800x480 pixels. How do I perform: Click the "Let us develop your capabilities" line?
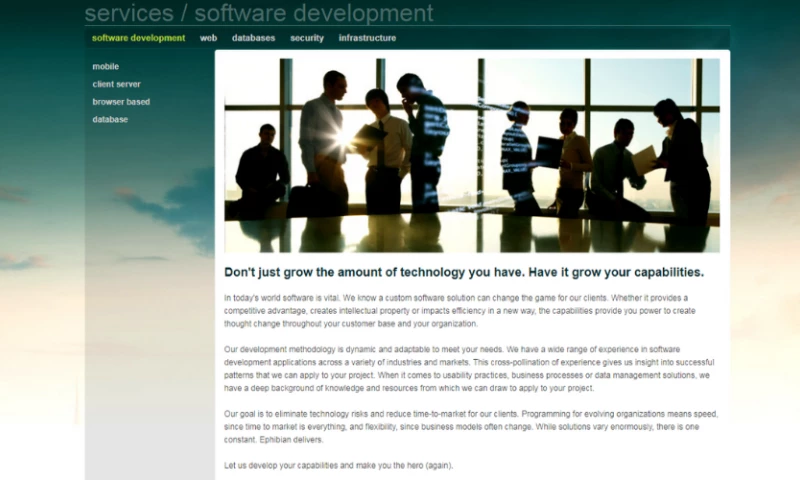point(339,466)
